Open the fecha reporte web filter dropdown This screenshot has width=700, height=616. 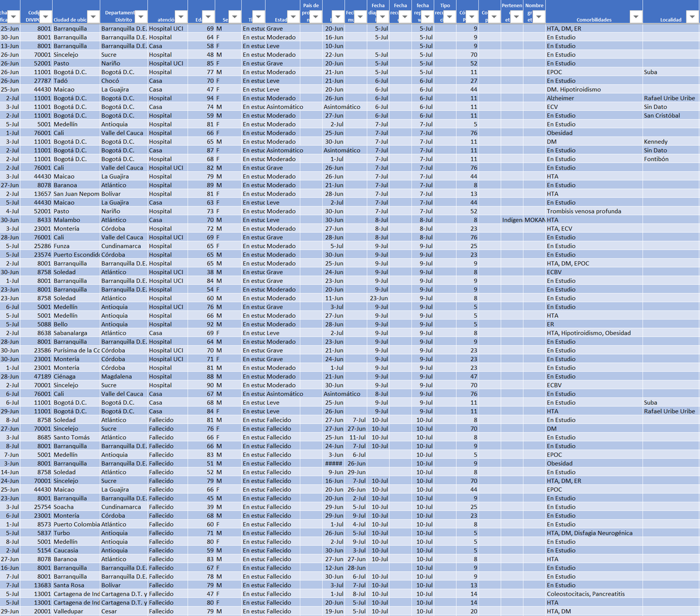pyautogui.click(x=428, y=17)
